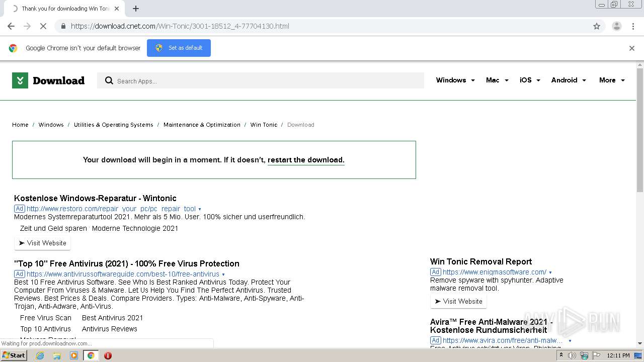Click the Free Virus Scan sublink

tap(46, 318)
